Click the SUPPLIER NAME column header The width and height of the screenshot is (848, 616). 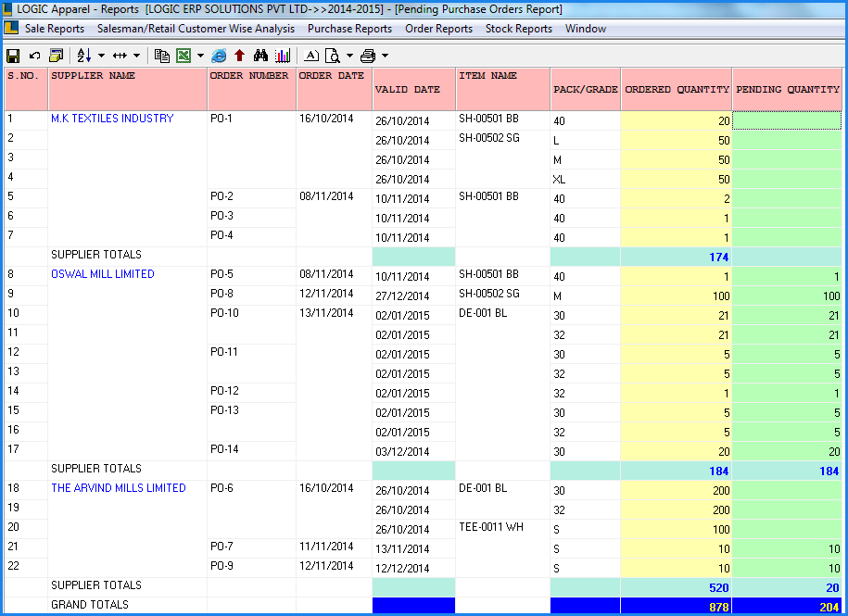128,89
